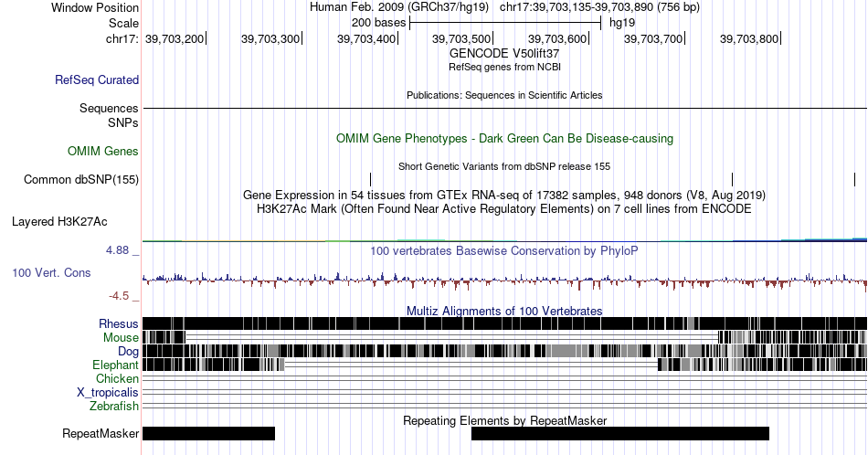Click the RefSeq Curated track label
The image size is (868, 455).
(97, 79)
